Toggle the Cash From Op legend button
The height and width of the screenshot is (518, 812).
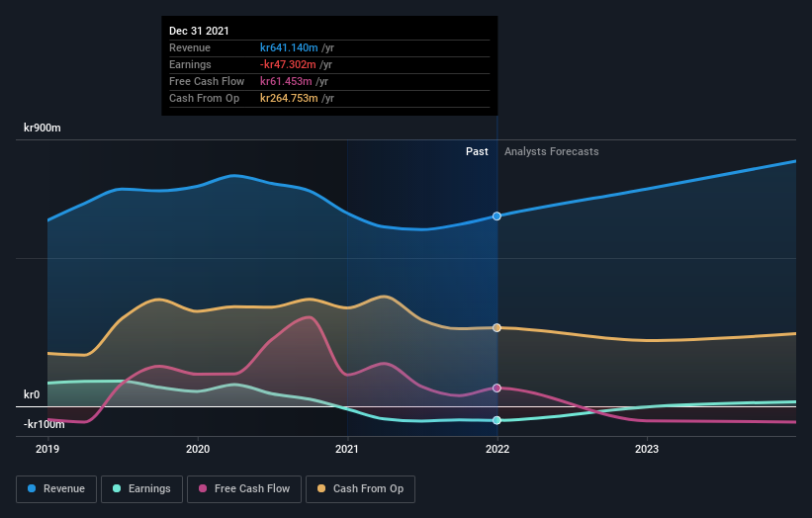coord(360,489)
